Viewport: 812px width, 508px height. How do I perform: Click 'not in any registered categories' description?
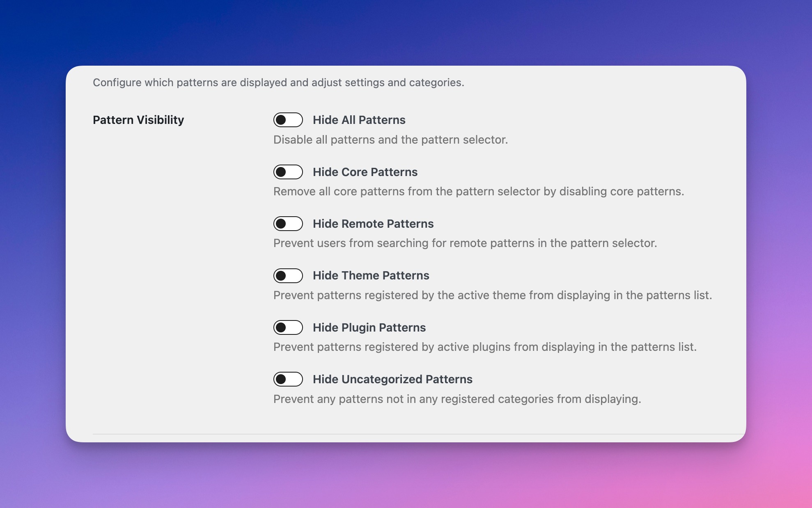[x=457, y=399]
